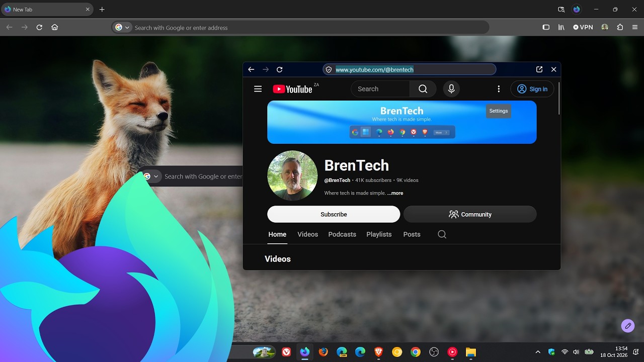Open YouTube settings three-dot menu
This screenshot has height=362, width=644.
coord(499,89)
